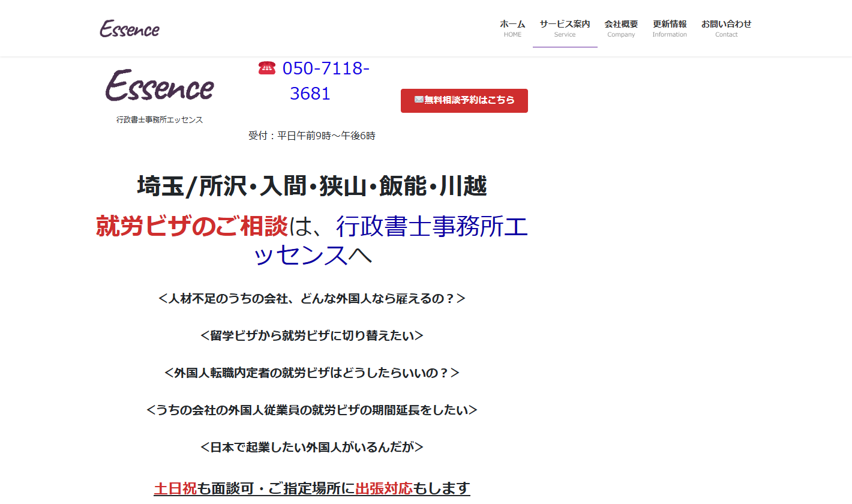Click the 留学ビザから就労ビザに切り替えたい line
The width and height of the screenshot is (852, 504).
[311, 335]
